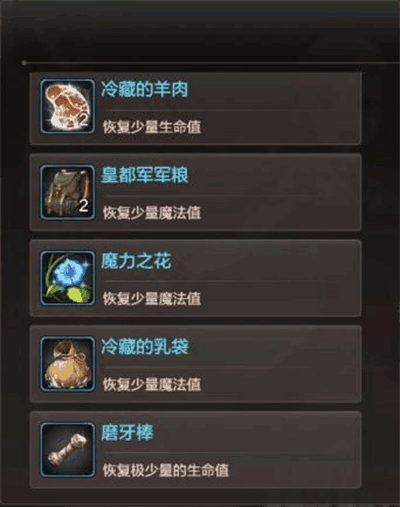Click 恢复极少量的生命值 description text
Screen dimensions: 400x507
[x=166, y=470]
